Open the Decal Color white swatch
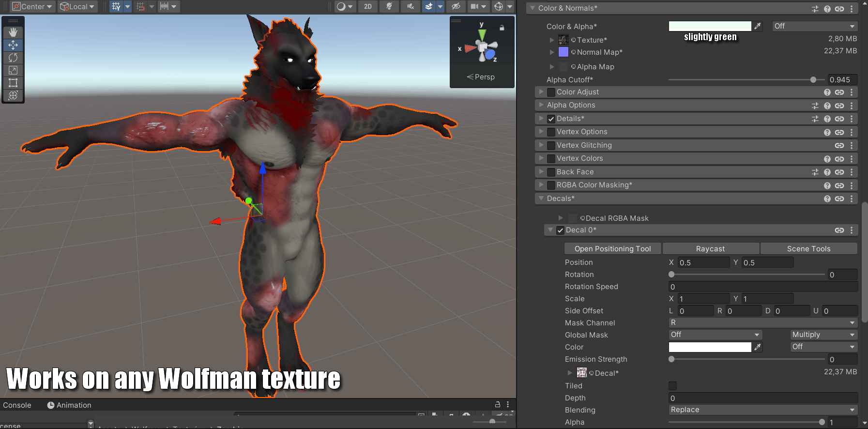The image size is (868, 429). coord(710,347)
